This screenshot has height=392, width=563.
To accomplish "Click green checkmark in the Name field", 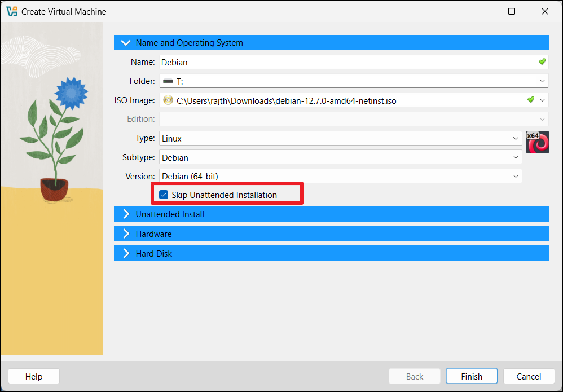I will [x=542, y=61].
